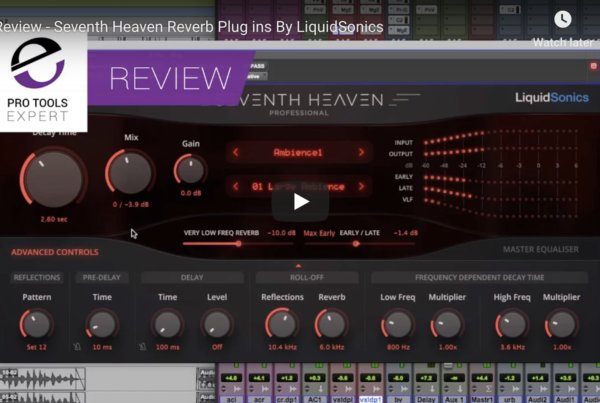Click the 800 Hz low freq value
Image resolution: width=600 pixels, height=403 pixels.
(398, 347)
